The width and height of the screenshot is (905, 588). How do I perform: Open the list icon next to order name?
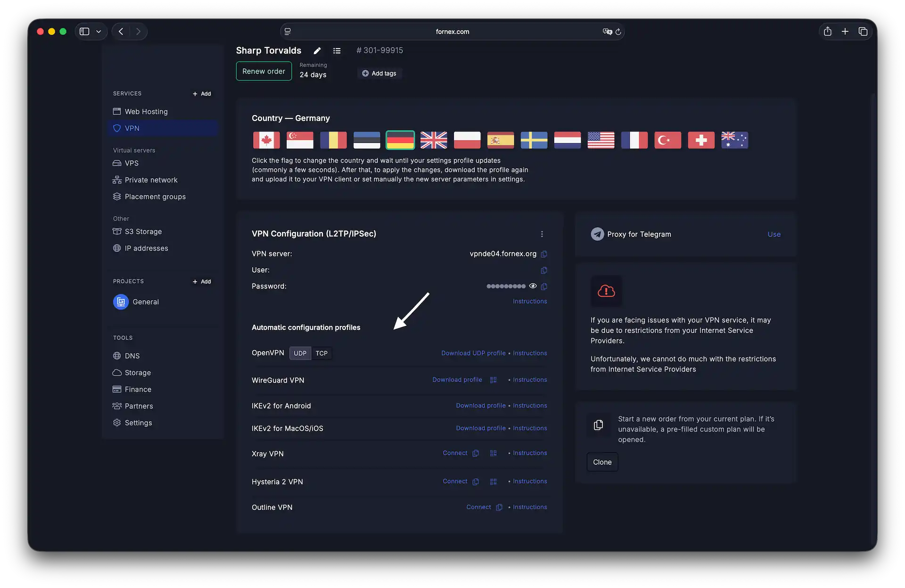click(337, 51)
